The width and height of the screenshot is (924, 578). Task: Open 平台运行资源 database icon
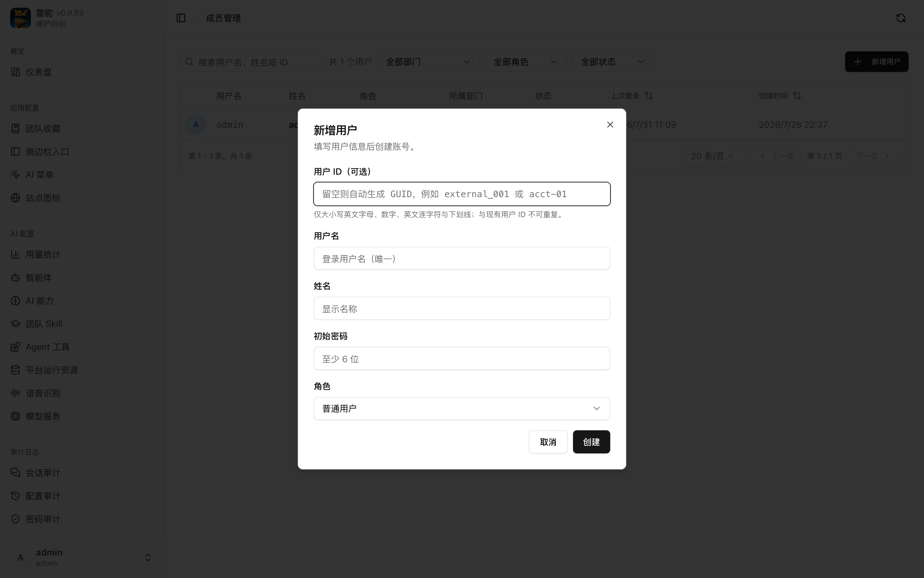tap(15, 370)
